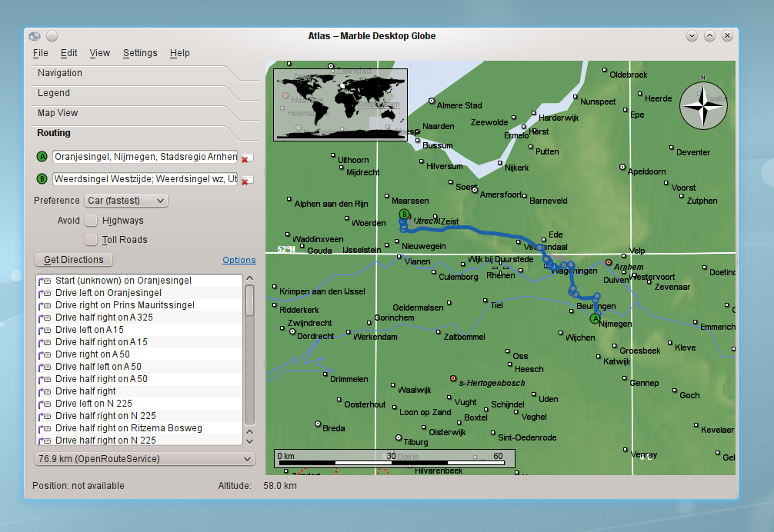Click the compass rose on the map
Viewport: 774px width, 532px height.
[x=703, y=105]
